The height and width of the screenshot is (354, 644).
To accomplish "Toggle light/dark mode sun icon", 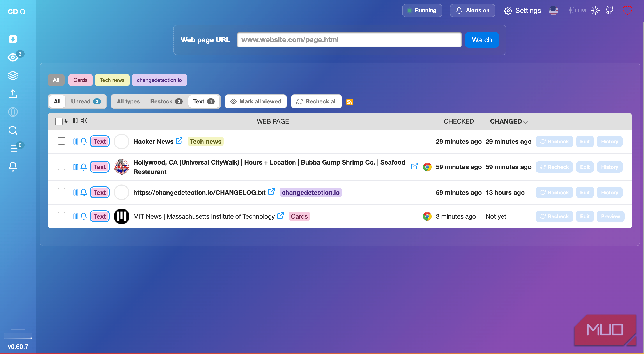I will (595, 11).
